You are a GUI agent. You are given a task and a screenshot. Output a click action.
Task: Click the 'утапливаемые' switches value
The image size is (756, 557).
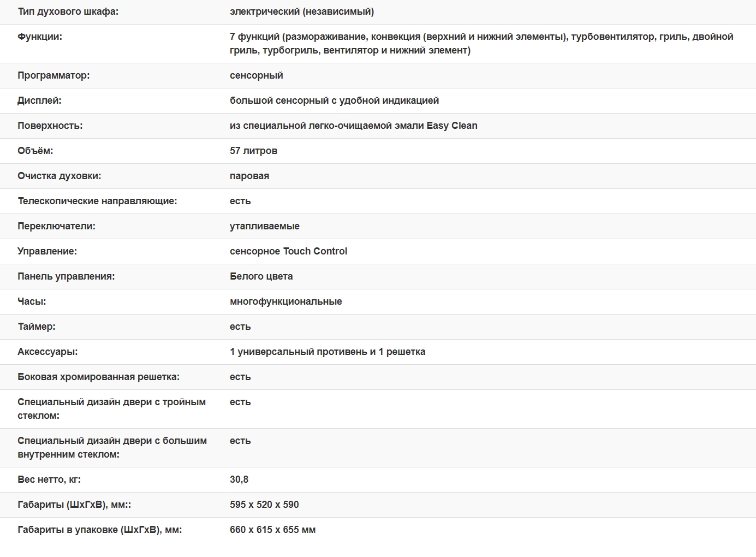point(264,226)
